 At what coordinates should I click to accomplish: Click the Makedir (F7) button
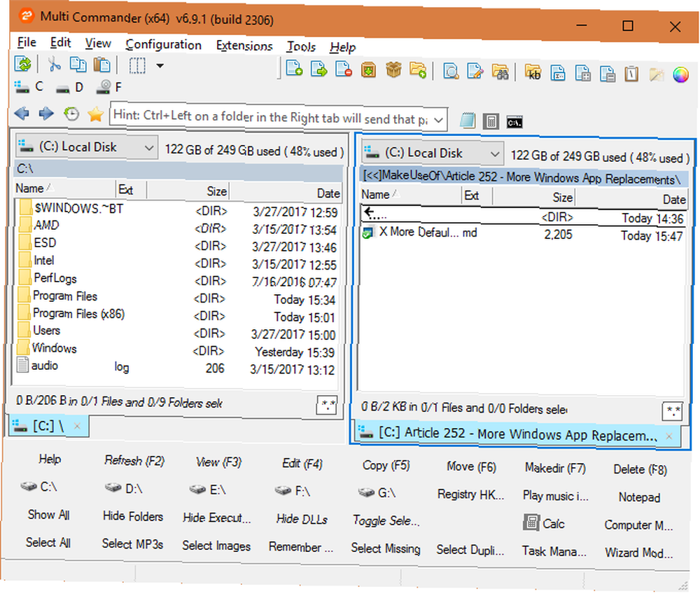pyautogui.click(x=555, y=468)
